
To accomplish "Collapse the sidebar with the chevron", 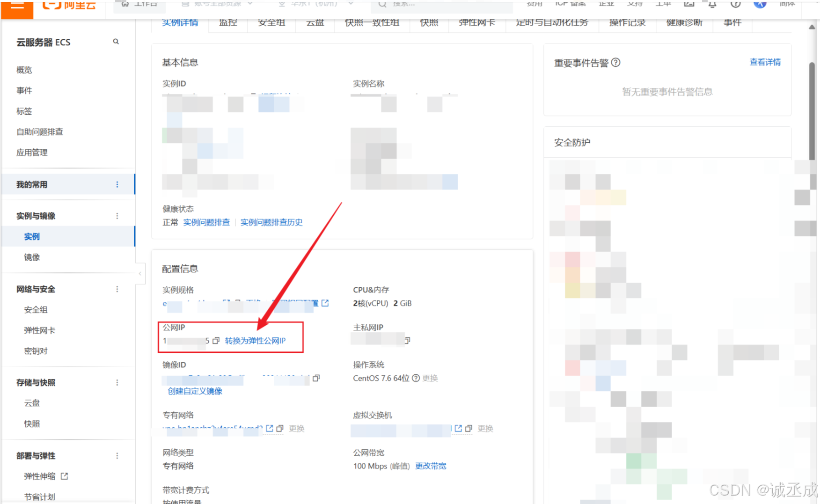I will pos(140,274).
